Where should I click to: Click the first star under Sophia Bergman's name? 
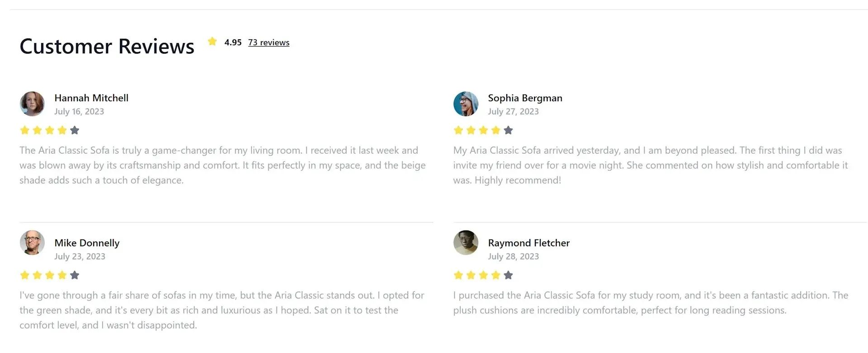click(459, 130)
